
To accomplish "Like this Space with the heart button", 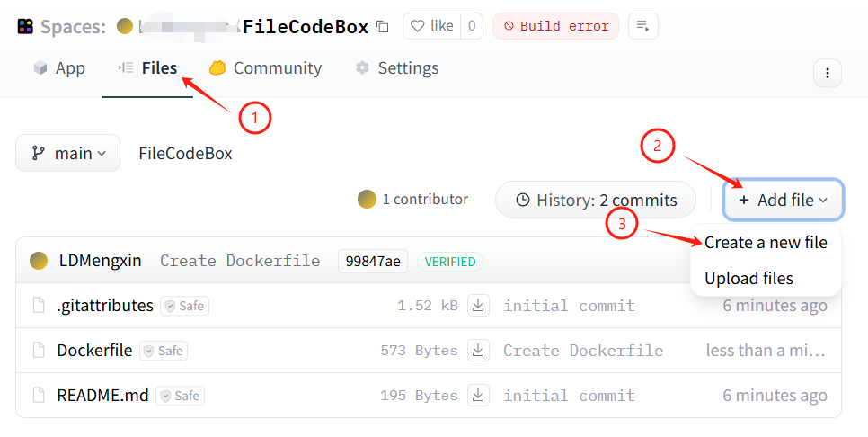I will pyautogui.click(x=432, y=26).
